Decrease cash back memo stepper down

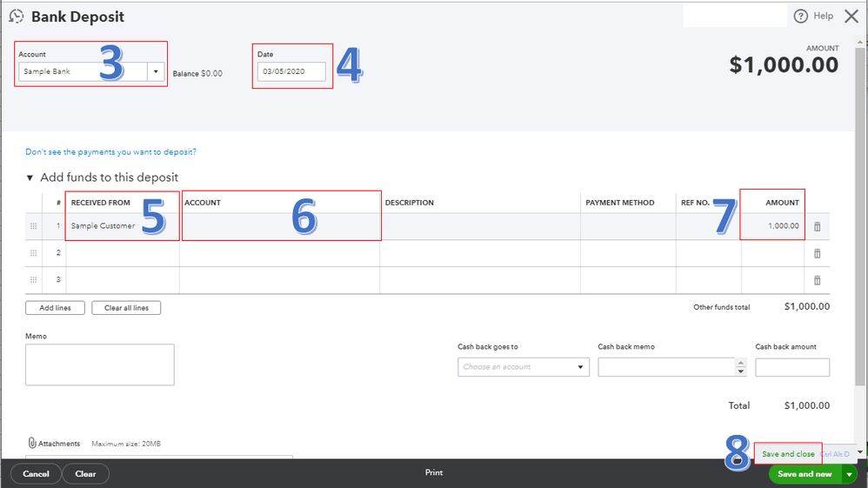click(741, 371)
